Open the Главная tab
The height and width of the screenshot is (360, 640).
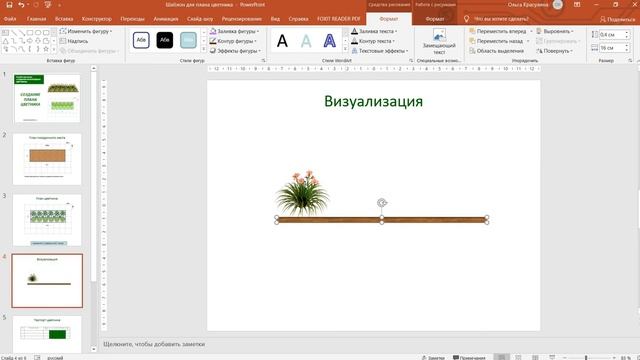point(36,19)
